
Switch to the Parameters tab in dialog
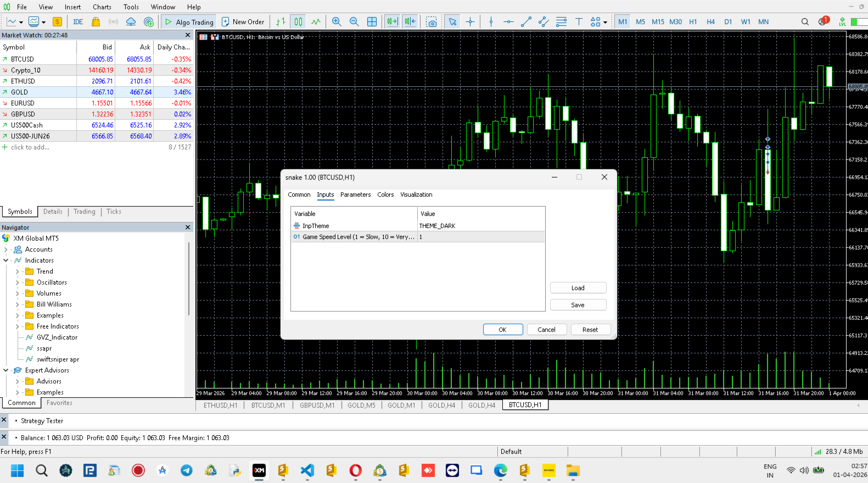tap(355, 195)
